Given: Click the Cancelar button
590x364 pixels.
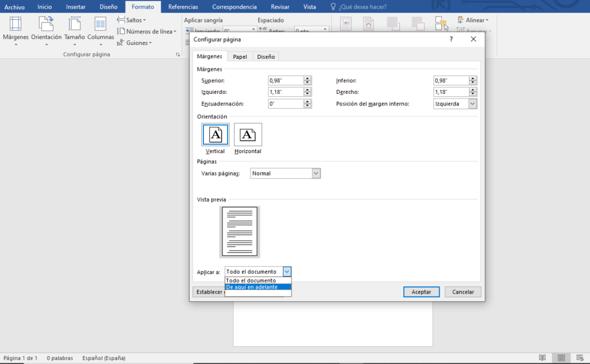Looking at the screenshot, I should click(x=463, y=291).
